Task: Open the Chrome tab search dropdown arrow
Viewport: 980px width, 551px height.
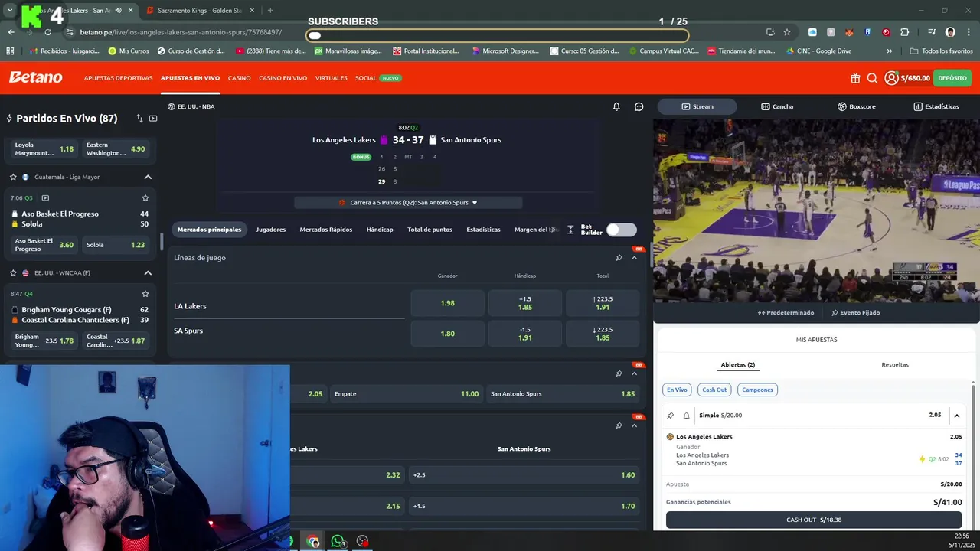Action: coord(10,11)
